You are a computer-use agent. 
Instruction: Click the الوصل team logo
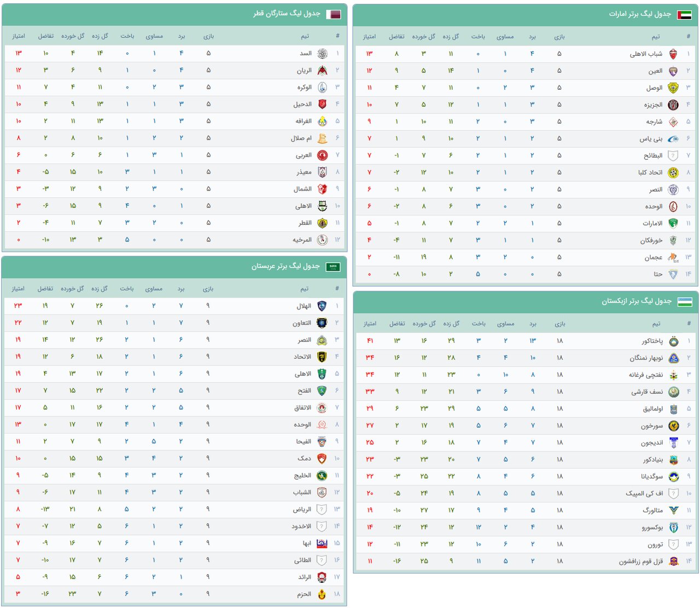pos(674,88)
